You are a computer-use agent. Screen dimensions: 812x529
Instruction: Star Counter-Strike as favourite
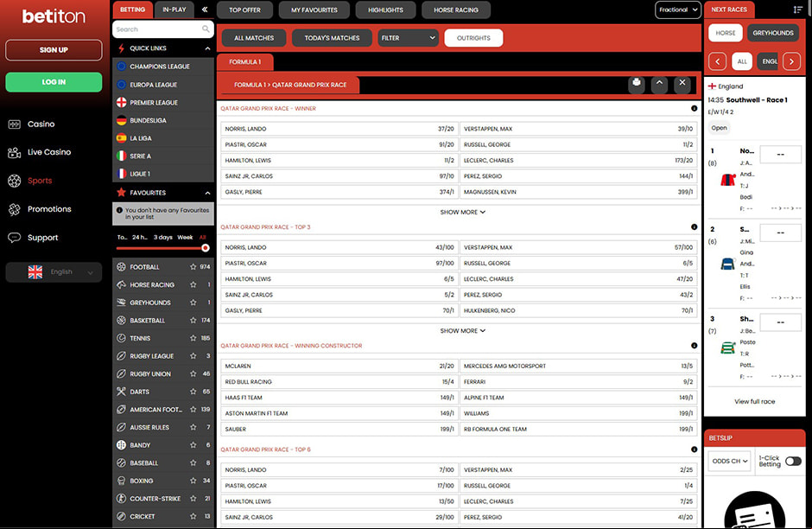193,499
